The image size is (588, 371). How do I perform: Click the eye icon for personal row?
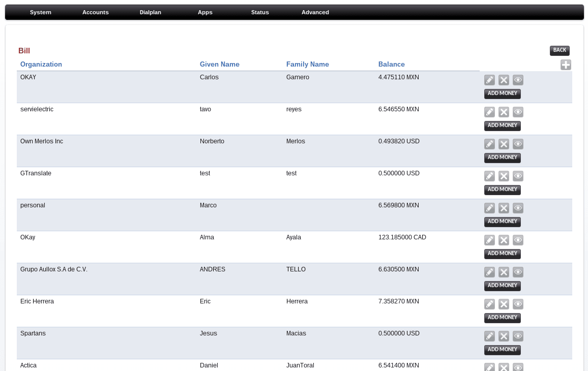click(518, 208)
